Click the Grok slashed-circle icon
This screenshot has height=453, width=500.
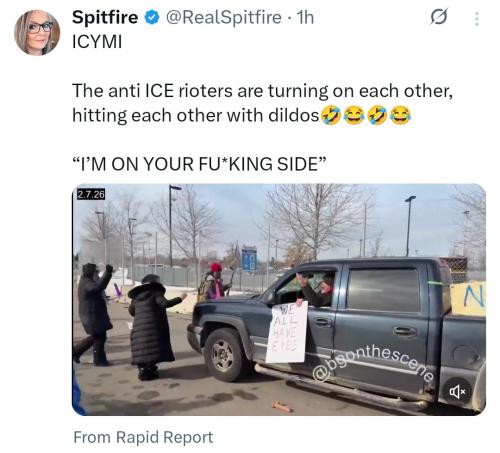tap(439, 17)
